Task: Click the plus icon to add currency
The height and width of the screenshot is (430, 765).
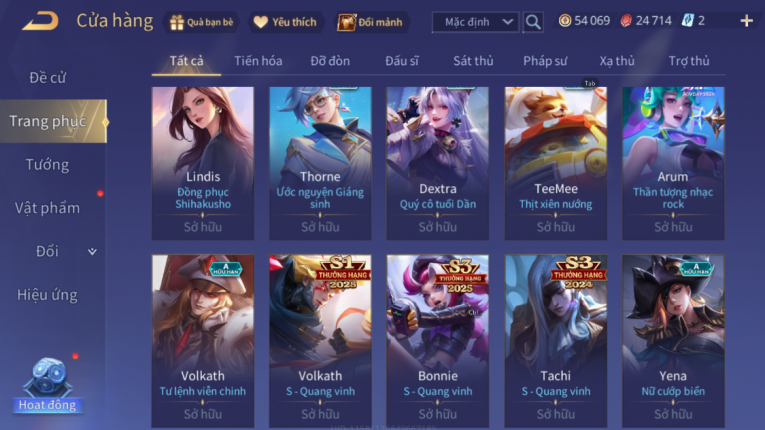Action: 746,20
